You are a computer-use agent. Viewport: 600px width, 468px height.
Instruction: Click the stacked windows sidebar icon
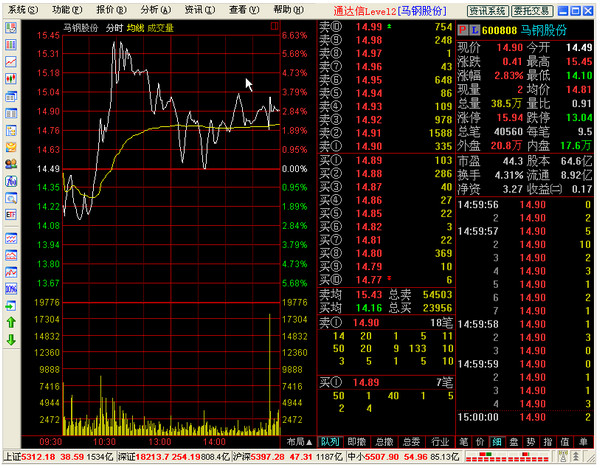[11, 96]
